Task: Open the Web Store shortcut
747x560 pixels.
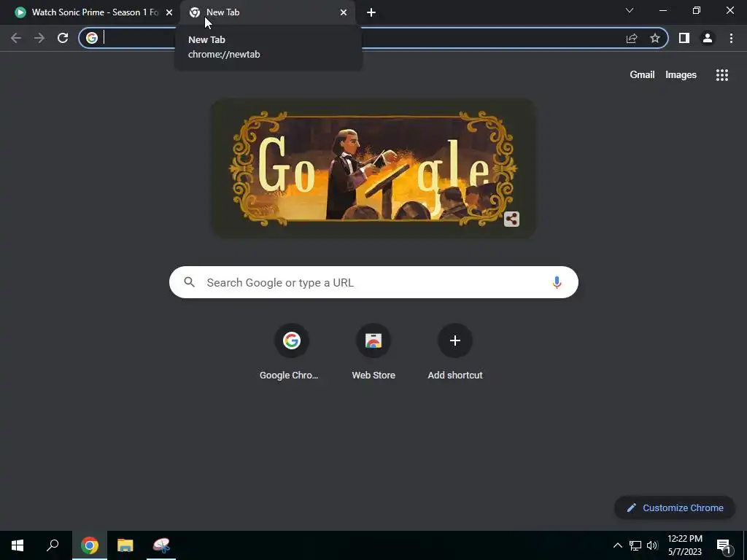Action: 373,352
